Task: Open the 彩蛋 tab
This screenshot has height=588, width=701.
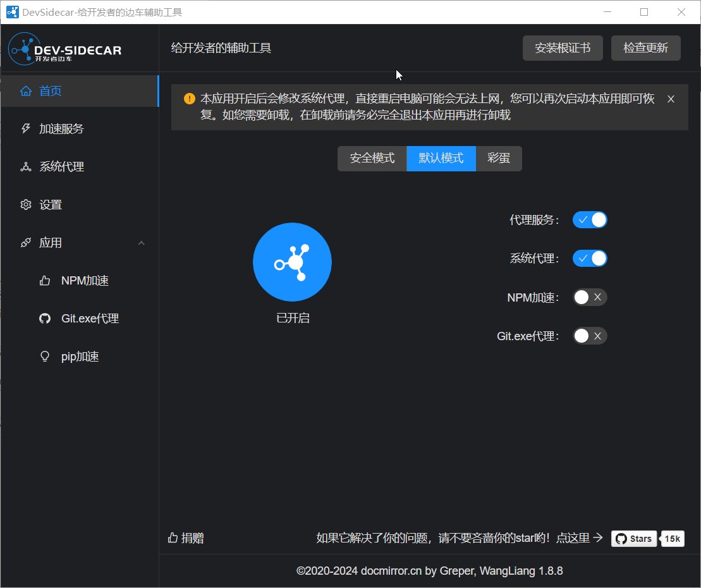Action: click(499, 159)
